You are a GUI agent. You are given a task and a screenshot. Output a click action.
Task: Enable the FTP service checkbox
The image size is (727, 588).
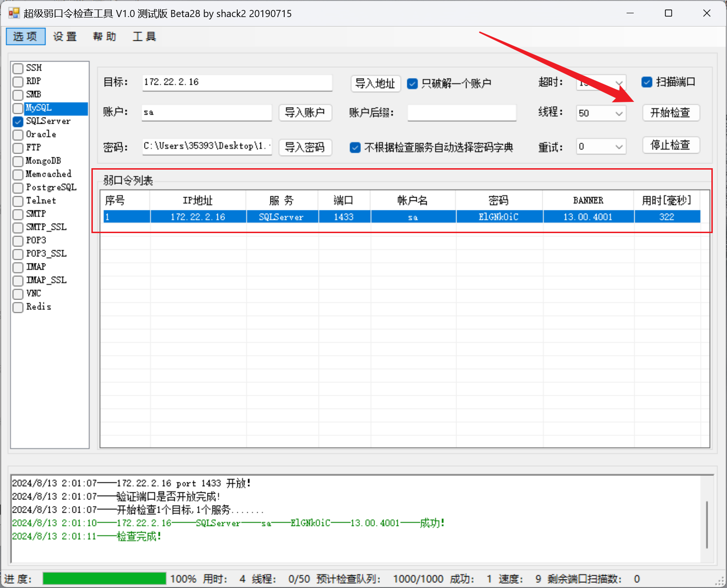click(x=18, y=148)
